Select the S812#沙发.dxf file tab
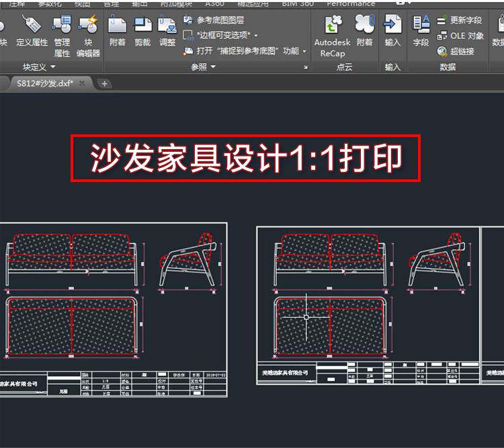 45,83
